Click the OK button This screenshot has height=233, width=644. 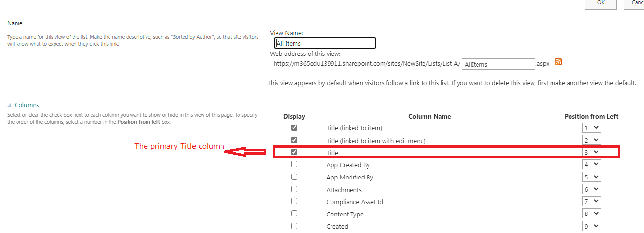click(x=601, y=3)
